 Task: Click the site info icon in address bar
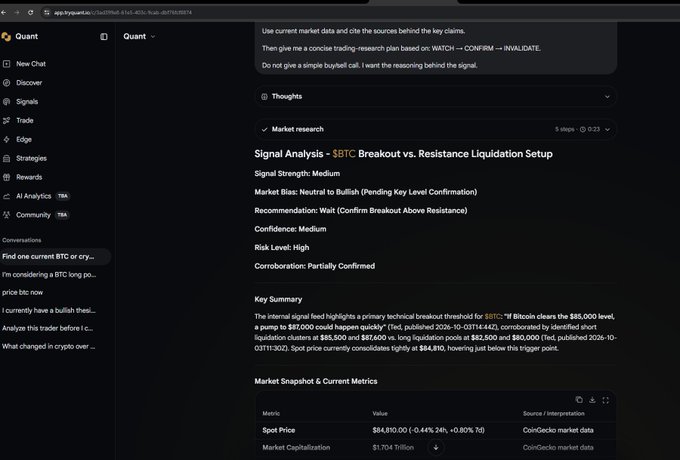tap(46, 13)
